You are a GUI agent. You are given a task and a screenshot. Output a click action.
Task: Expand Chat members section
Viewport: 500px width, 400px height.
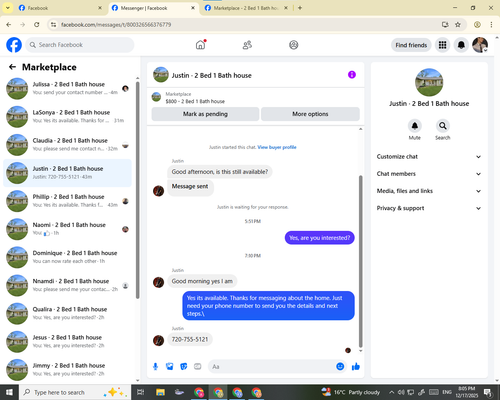429,174
